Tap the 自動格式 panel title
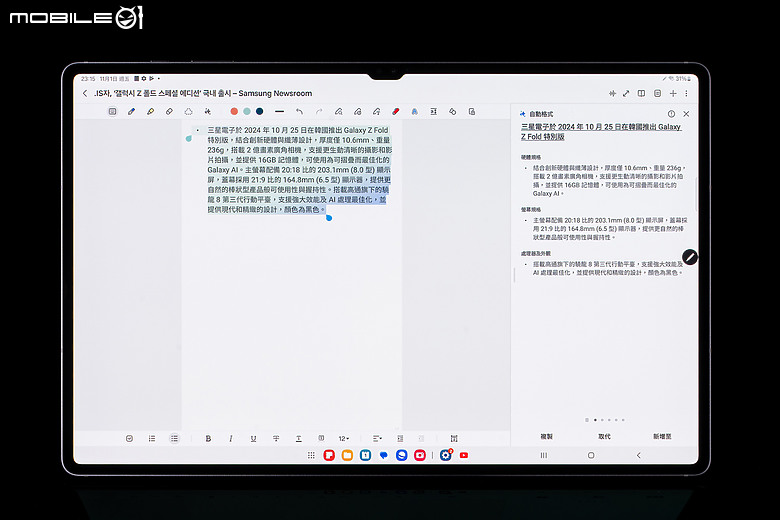Viewport: 780px width, 520px height. [541, 114]
